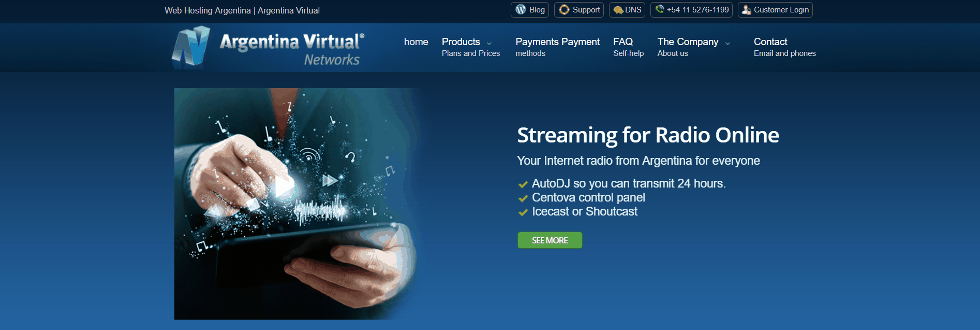Click the lifebuoy icon beside Support
980x330 pixels.
point(564,9)
